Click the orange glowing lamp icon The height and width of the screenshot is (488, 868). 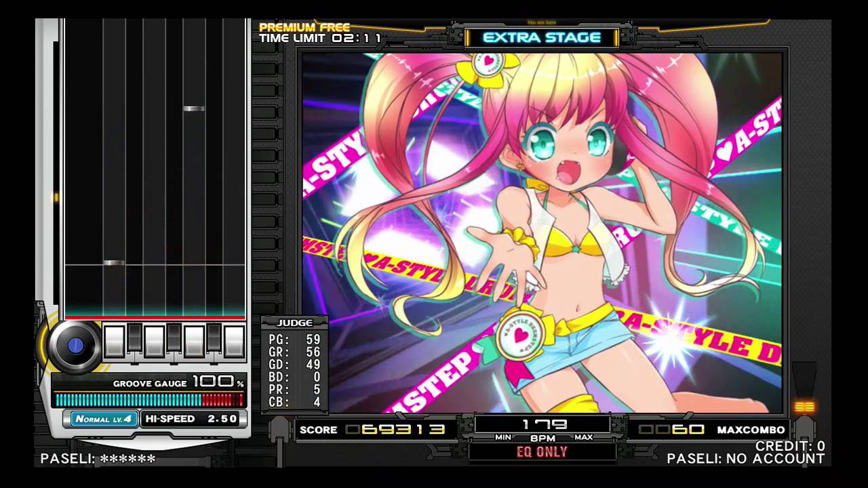[804, 406]
